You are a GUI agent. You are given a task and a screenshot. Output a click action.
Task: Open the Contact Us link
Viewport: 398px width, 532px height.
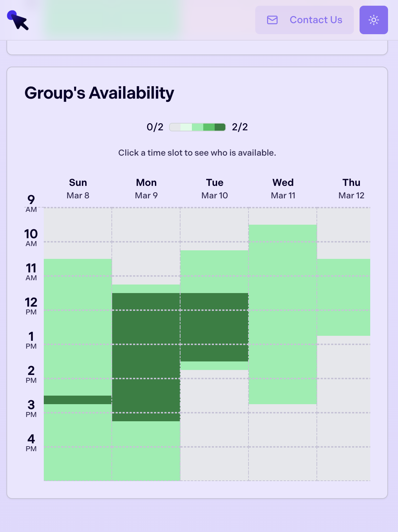[316, 20]
